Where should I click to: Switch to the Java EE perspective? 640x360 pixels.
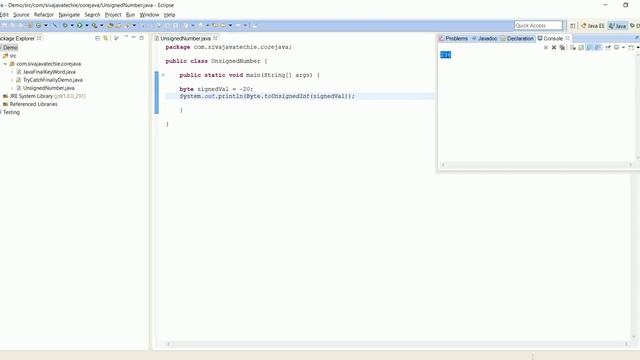[593, 26]
